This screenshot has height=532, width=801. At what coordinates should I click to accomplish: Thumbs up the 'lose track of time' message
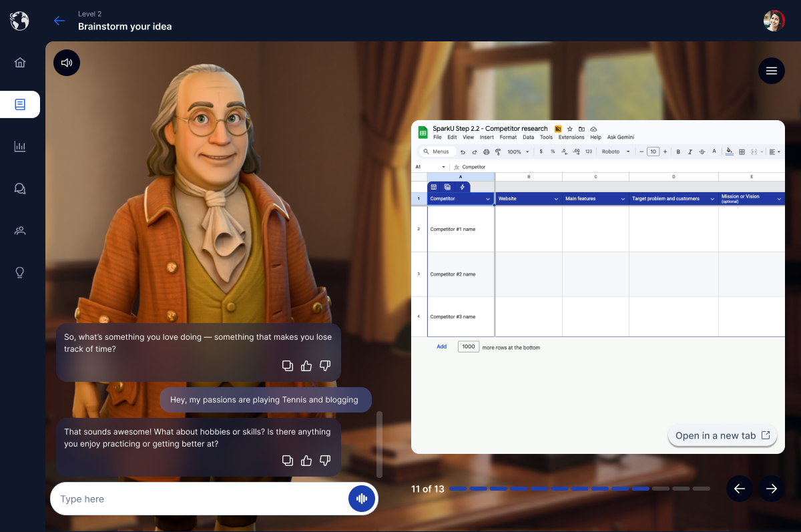306,366
